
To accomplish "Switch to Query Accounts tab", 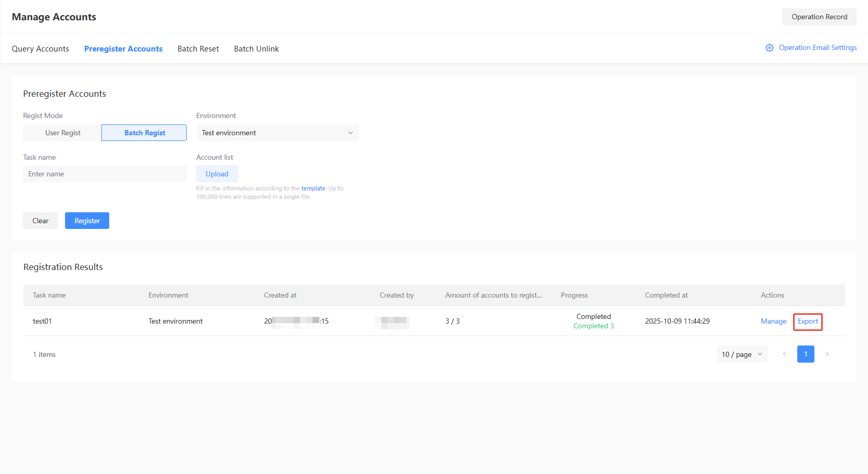I will [41, 49].
